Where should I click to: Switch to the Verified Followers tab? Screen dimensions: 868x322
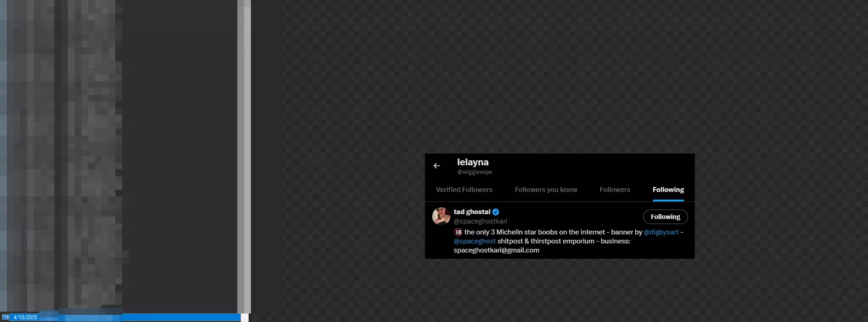tap(464, 190)
